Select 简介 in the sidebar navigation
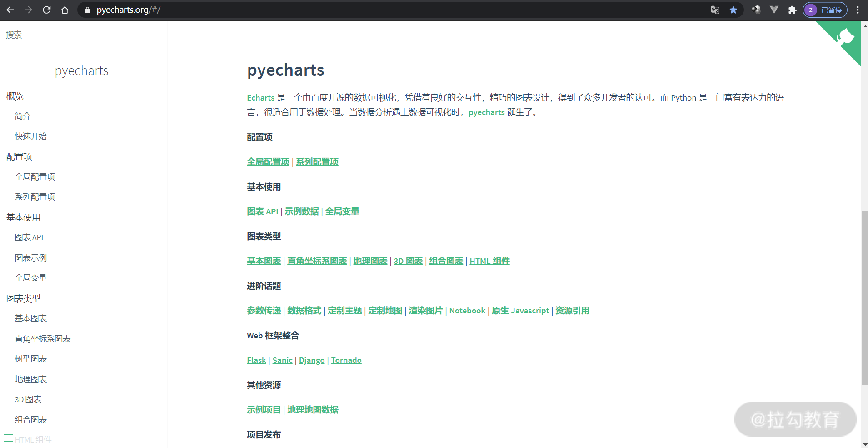 pyautogui.click(x=22, y=116)
